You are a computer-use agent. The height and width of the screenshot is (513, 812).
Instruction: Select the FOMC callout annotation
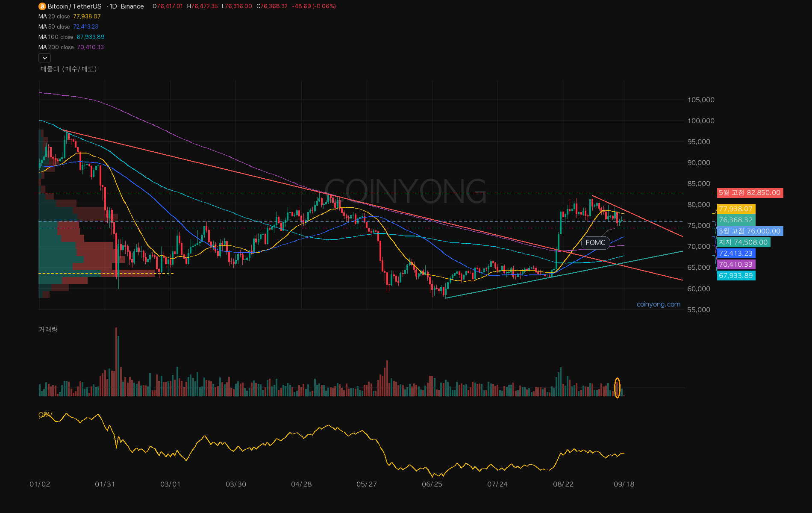(x=595, y=243)
